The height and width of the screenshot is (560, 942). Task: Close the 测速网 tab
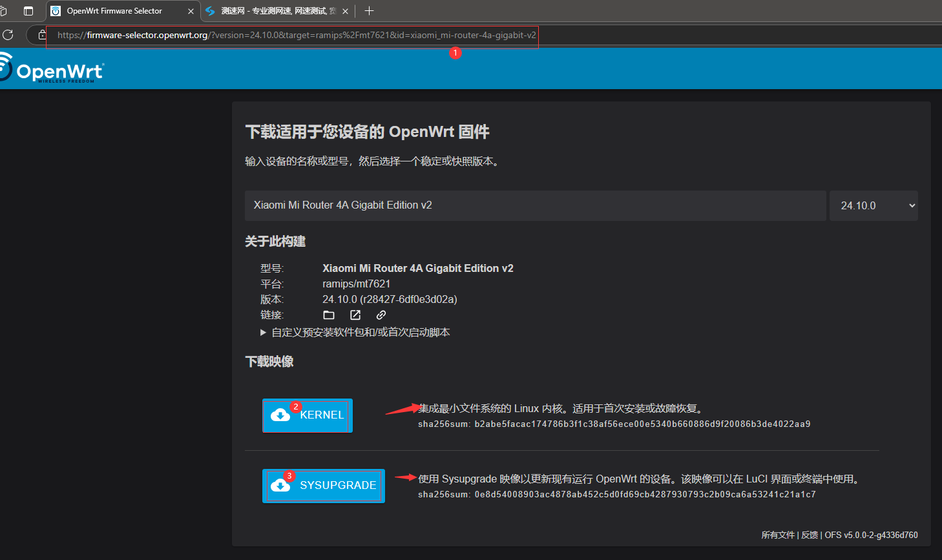coord(345,11)
